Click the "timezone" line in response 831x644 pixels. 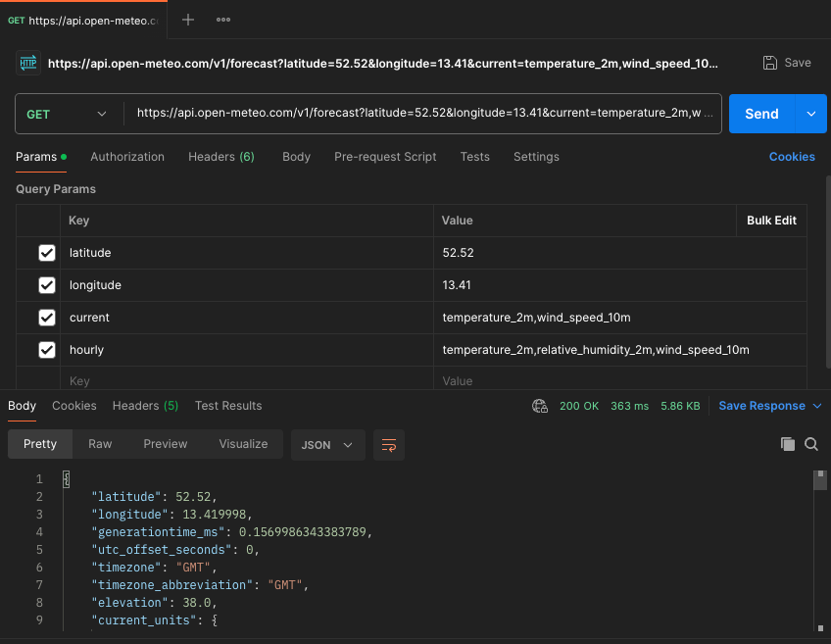pos(154,568)
